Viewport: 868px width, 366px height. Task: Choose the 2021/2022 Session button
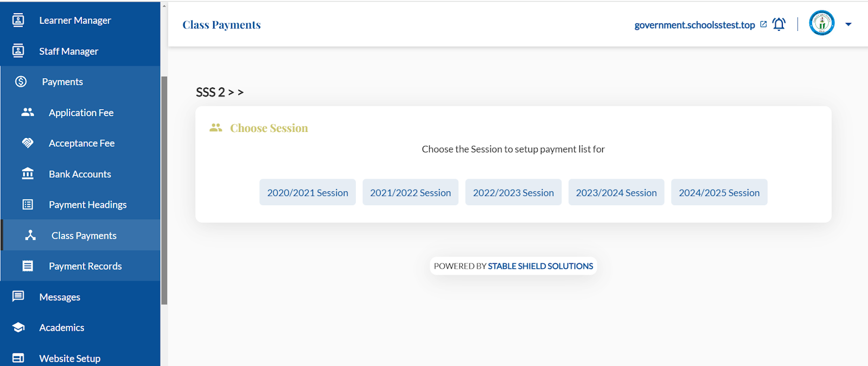tap(411, 192)
